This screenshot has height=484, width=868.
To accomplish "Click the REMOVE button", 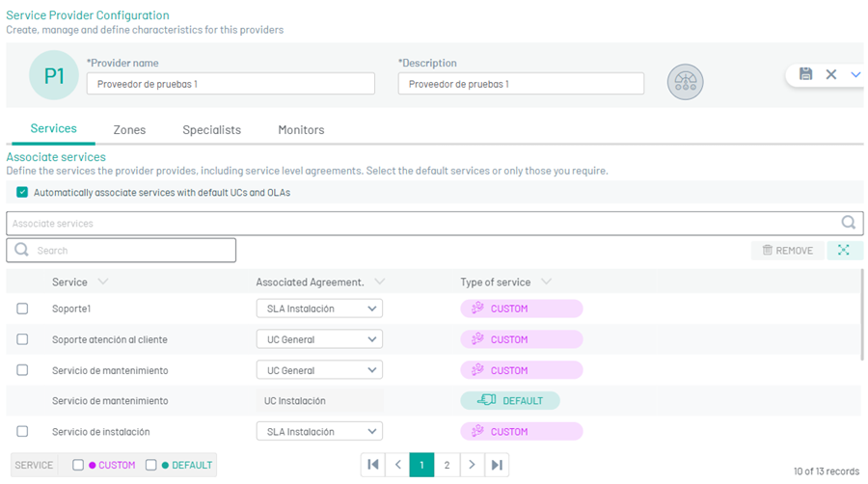I will [x=788, y=250].
